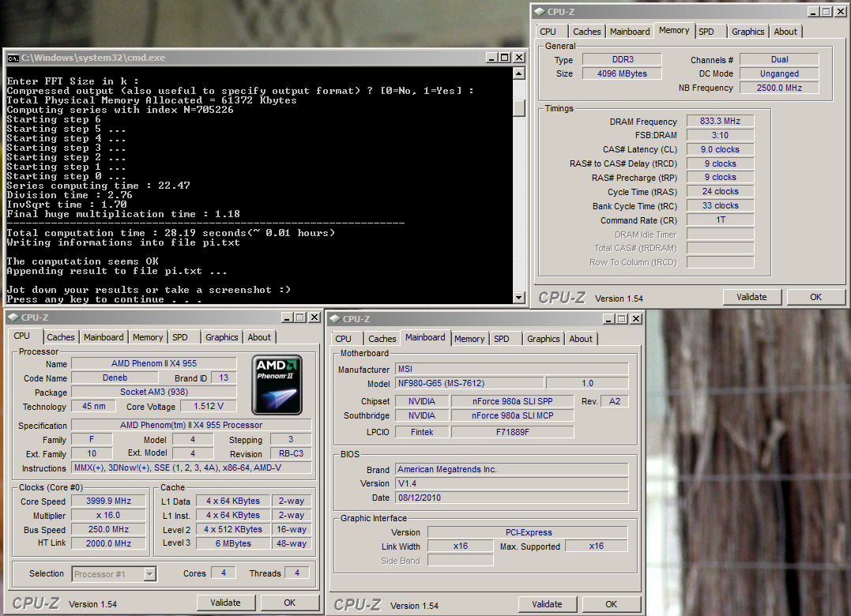Click Validate in the CPU window
The image size is (851, 616).
point(225,603)
